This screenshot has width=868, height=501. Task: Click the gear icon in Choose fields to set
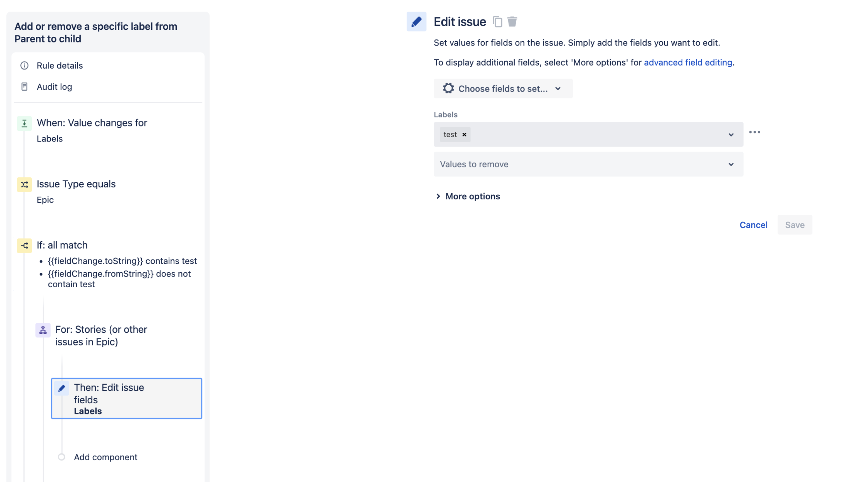click(448, 88)
